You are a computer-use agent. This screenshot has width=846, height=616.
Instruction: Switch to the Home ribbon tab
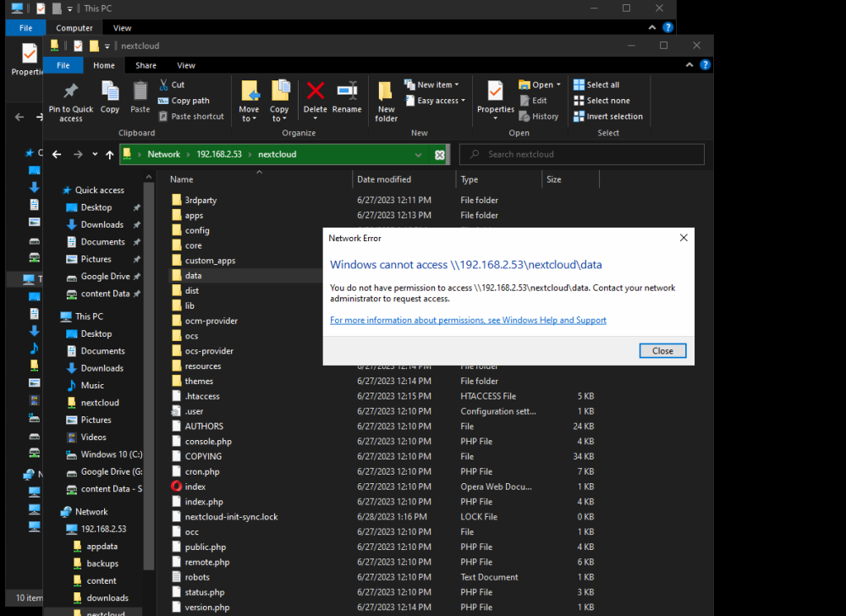click(103, 65)
